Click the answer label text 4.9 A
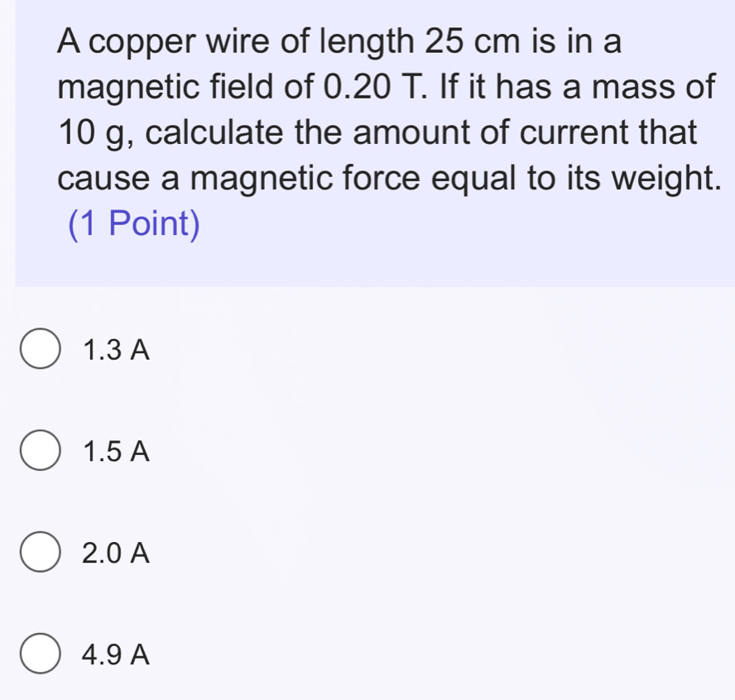The height and width of the screenshot is (700, 735). (114, 654)
